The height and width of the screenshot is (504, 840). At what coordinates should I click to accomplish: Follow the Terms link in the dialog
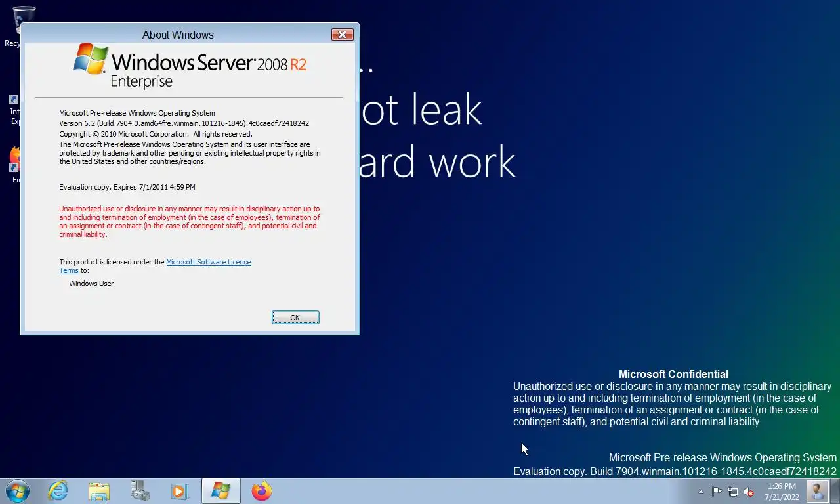point(69,270)
